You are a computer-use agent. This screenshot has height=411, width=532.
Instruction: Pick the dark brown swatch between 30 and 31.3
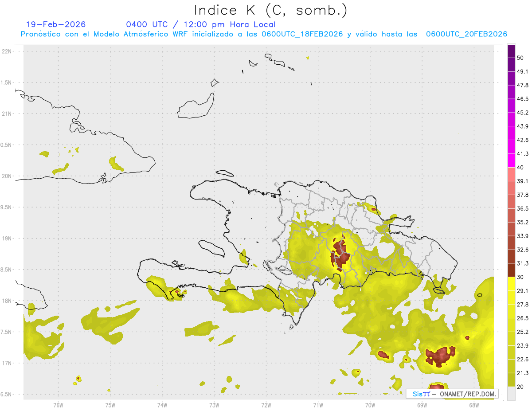pyautogui.click(x=511, y=270)
